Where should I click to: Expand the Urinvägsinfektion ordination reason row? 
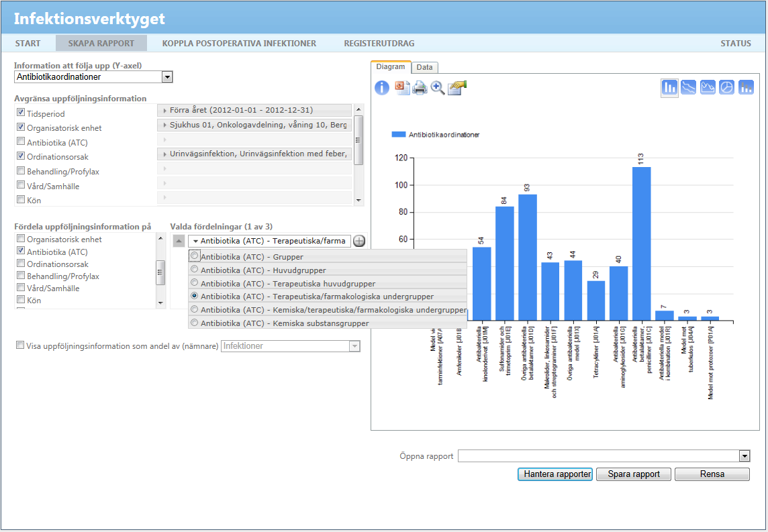tap(254, 154)
